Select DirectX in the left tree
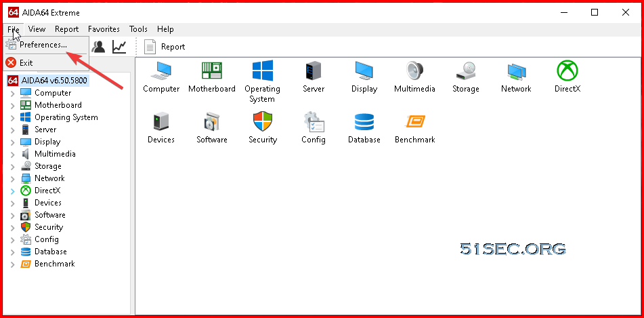 tap(47, 191)
